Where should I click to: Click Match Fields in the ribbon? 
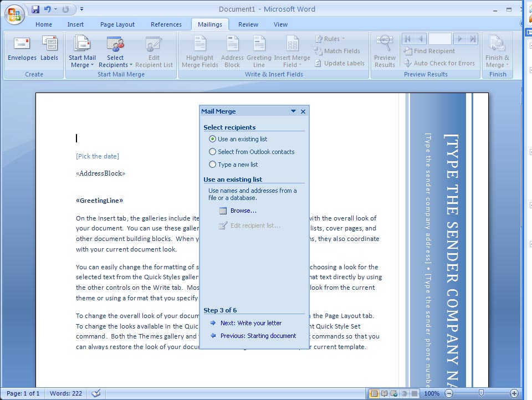click(337, 51)
